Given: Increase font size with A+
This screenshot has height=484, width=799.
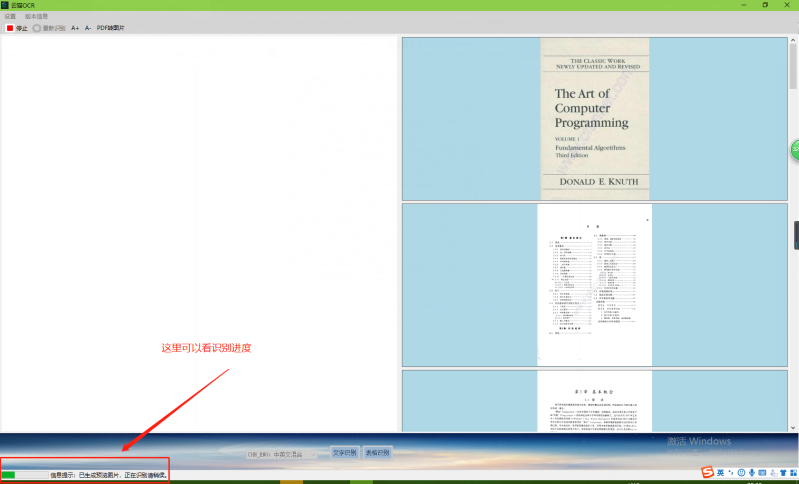Looking at the screenshot, I should 75,28.
